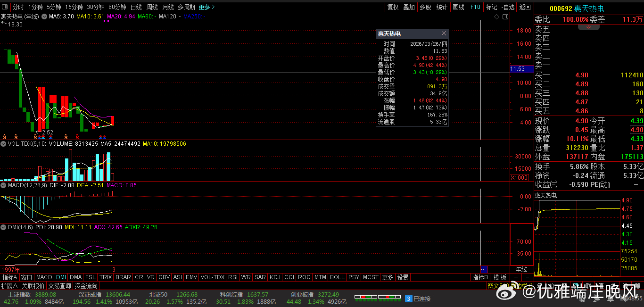
Task: Click the 返回 back button
Action: pos(525,7)
